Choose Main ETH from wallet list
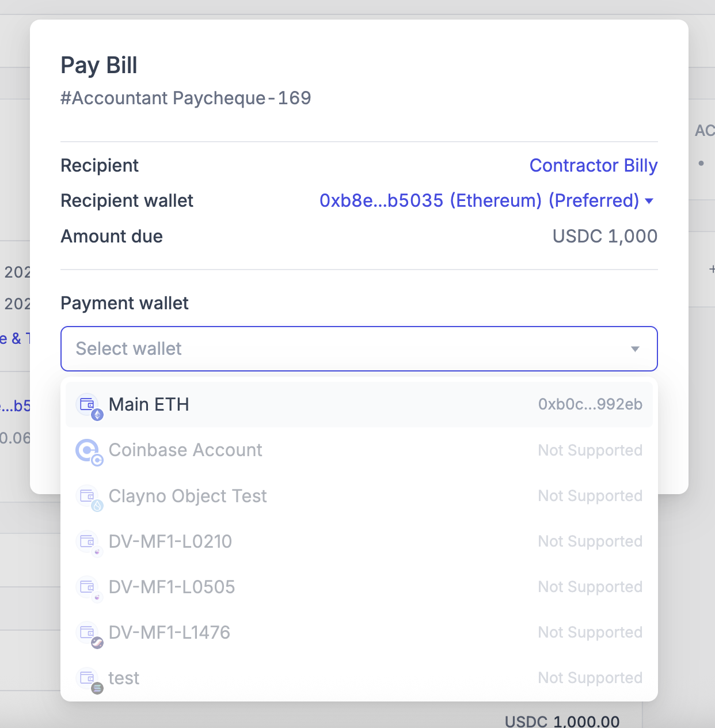715x728 pixels. click(x=149, y=405)
